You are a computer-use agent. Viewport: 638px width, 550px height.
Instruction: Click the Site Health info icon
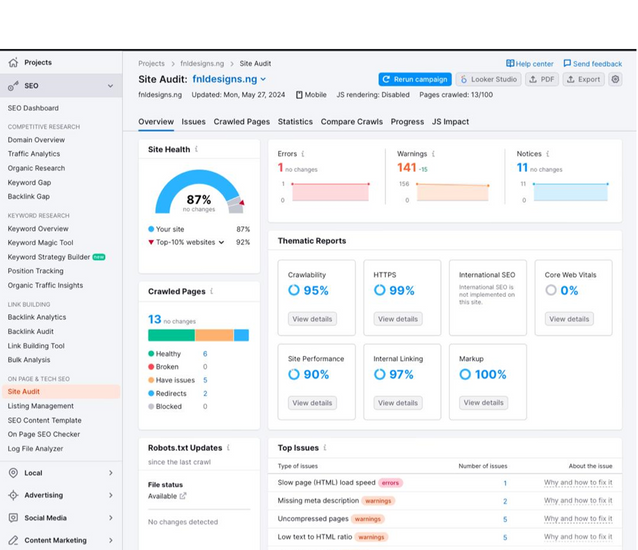(197, 149)
